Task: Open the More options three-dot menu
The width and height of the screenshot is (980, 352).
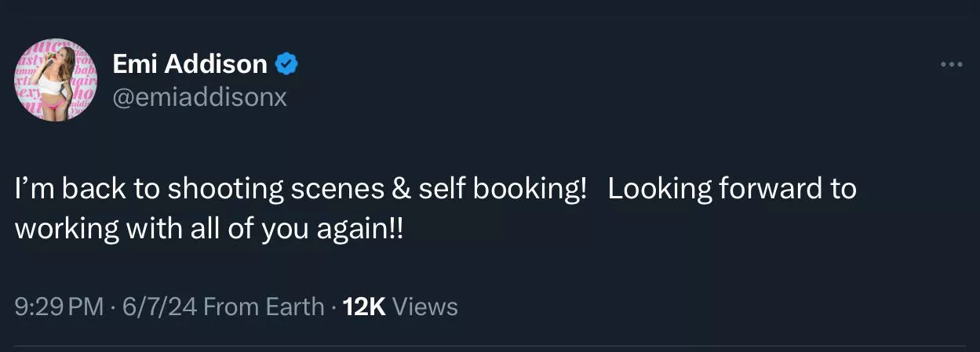Action: coord(951,64)
